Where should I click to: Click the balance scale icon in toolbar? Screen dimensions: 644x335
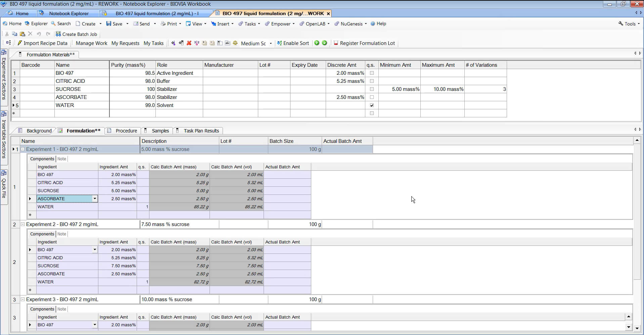235,43
